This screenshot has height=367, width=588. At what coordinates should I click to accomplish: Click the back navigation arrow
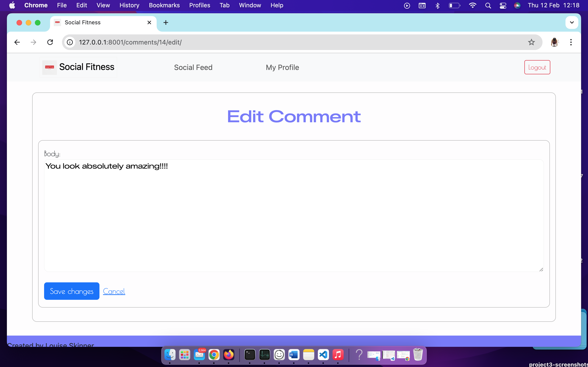[17, 42]
